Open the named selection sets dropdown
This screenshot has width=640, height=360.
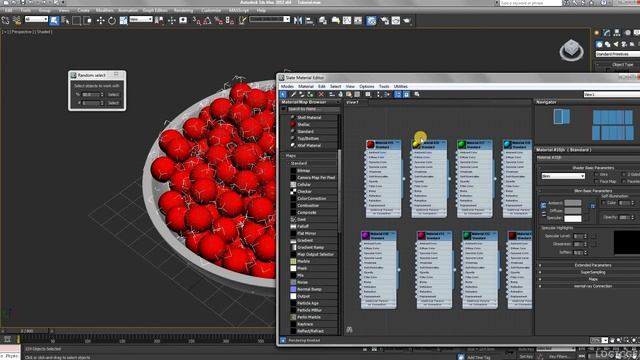pos(270,19)
